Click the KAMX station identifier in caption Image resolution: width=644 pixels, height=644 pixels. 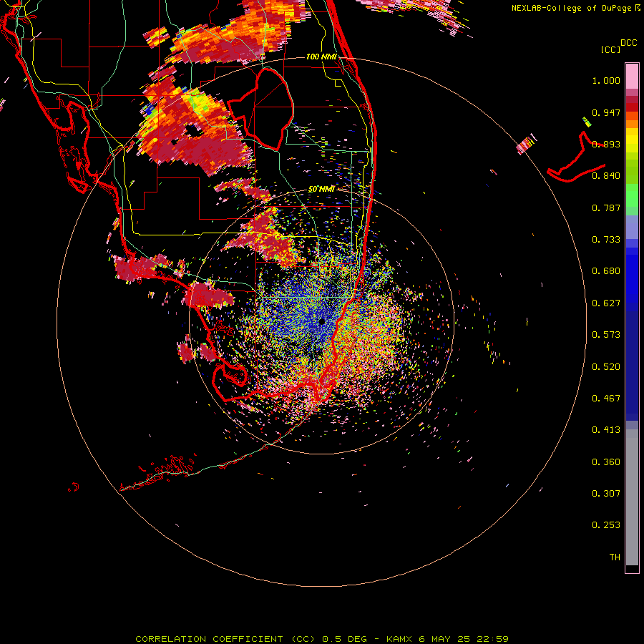tap(400, 639)
